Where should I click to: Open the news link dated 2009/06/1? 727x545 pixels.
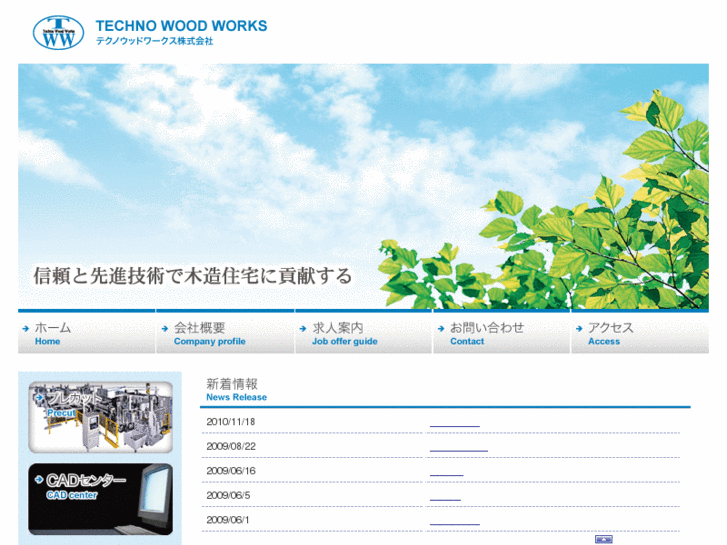coord(454,523)
